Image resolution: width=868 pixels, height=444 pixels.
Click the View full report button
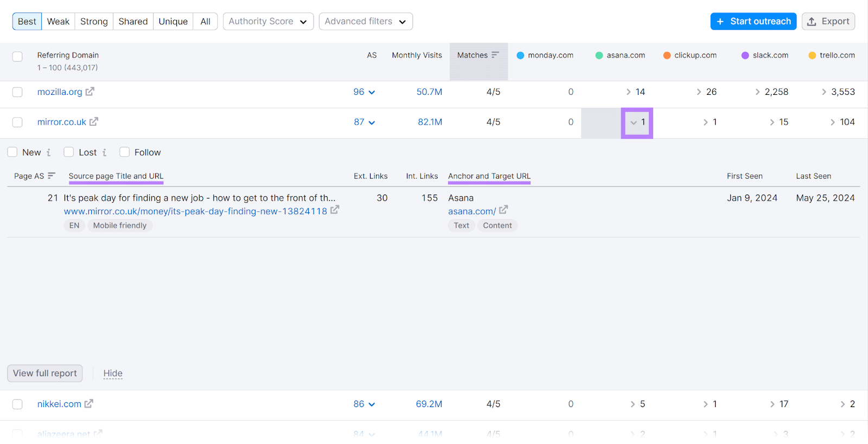(x=45, y=373)
